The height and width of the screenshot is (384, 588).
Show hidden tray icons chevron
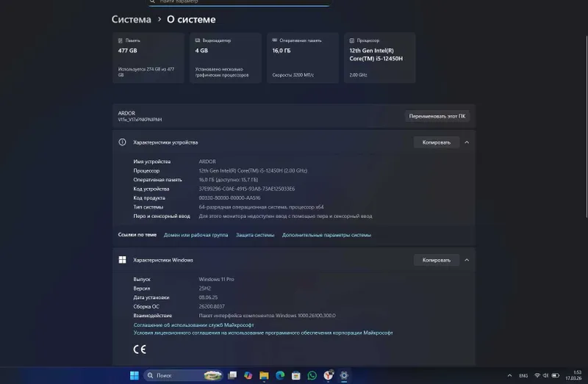tap(509, 375)
